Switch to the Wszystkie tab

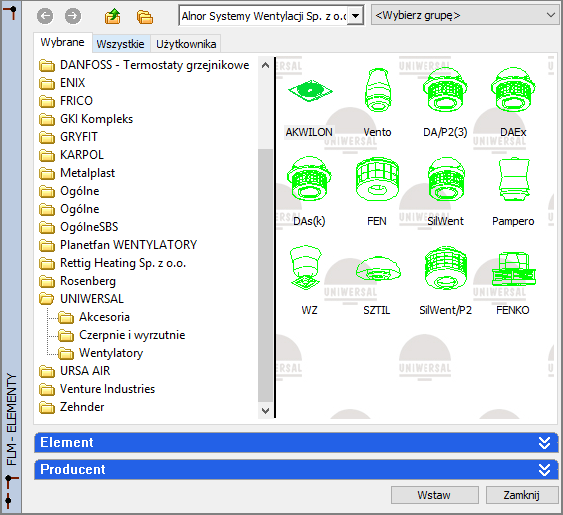(120, 44)
